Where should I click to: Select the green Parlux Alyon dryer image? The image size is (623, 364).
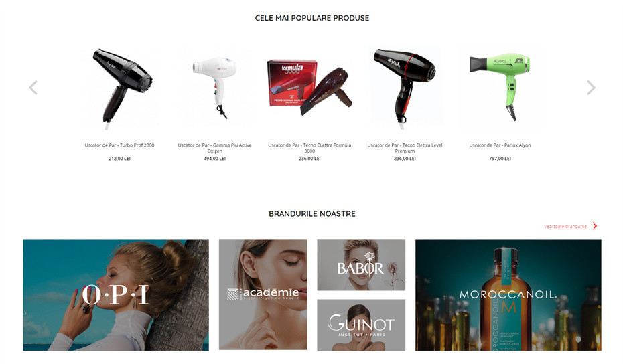coord(500,88)
